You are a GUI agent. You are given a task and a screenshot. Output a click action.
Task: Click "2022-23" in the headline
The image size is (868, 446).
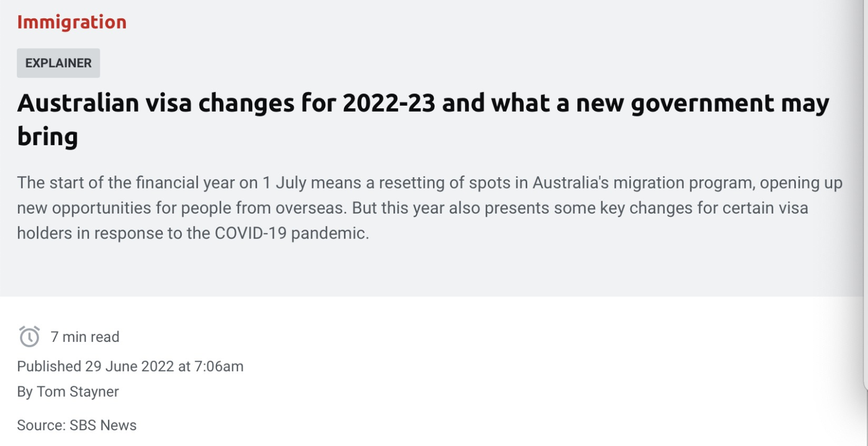[388, 103]
